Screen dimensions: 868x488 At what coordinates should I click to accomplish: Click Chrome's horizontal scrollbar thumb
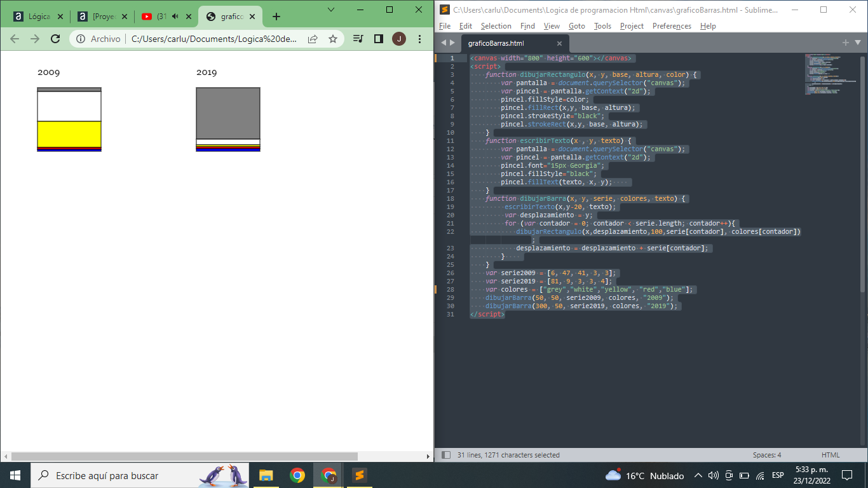coord(184,456)
